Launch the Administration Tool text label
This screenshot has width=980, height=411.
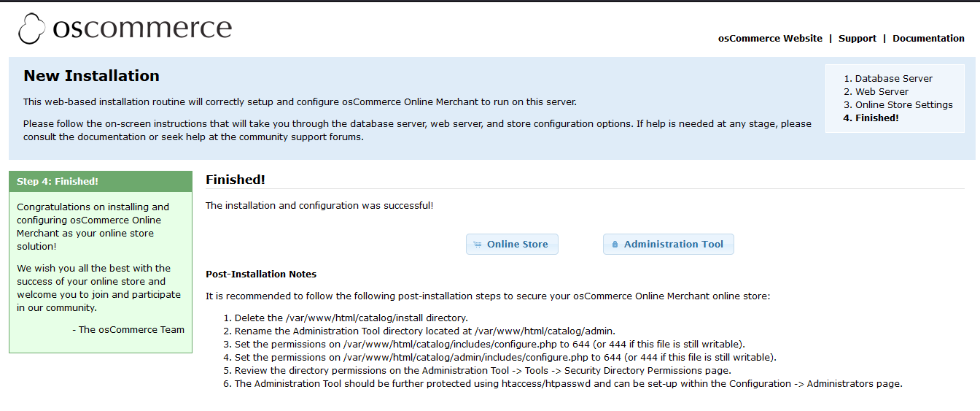673,245
